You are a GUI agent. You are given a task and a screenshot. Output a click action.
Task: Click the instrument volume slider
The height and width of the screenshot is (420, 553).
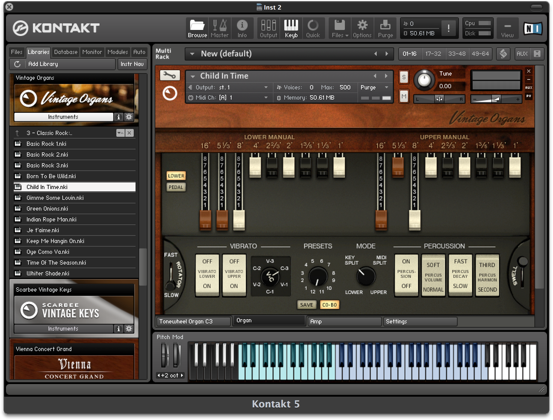point(496,99)
